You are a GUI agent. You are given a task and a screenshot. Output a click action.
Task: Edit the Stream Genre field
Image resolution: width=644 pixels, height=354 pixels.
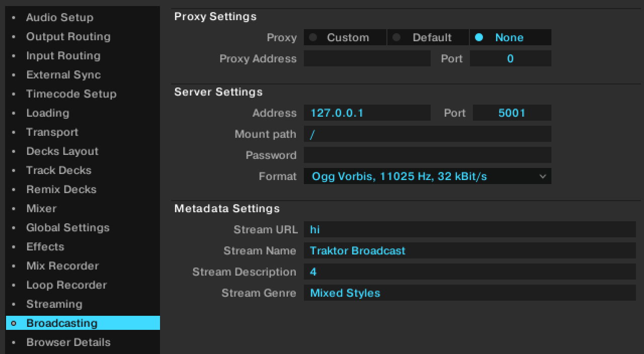tap(470, 293)
